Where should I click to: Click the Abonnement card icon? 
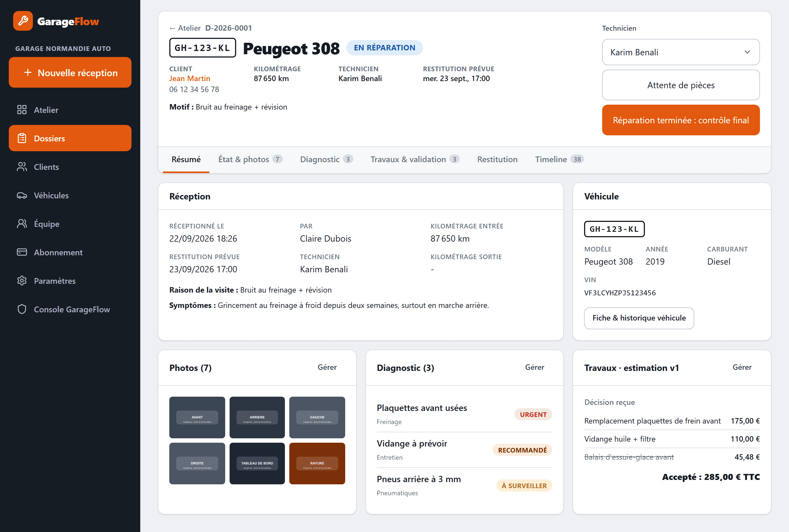tap(22, 252)
